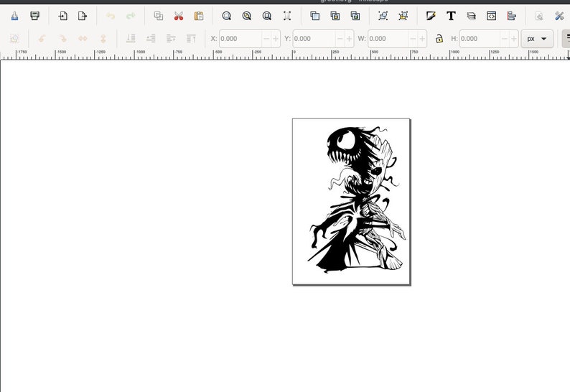Open the Align and Distribute dialog
Image resolution: width=570 pixels, height=392 pixels.
tap(511, 16)
